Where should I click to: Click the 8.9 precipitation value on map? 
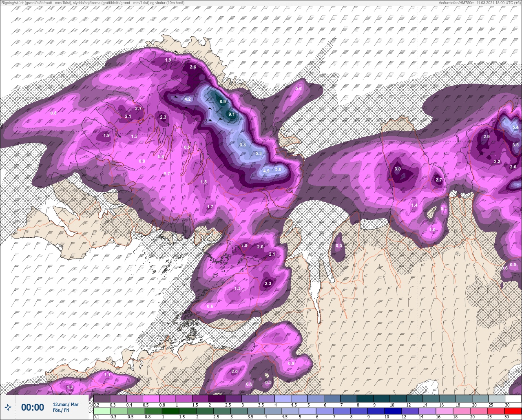pyautogui.click(x=223, y=102)
